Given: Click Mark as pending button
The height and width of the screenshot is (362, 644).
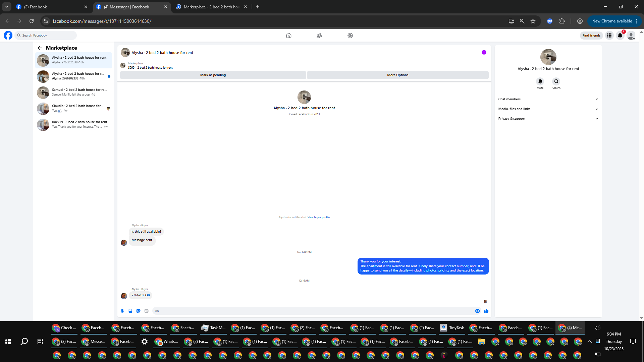Looking at the screenshot, I should pyautogui.click(x=213, y=75).
